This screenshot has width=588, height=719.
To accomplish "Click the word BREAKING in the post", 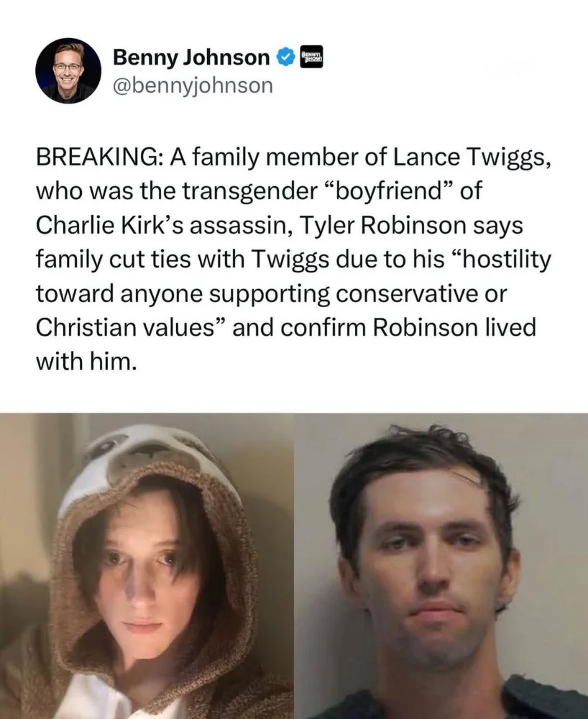I will (98, 157).
